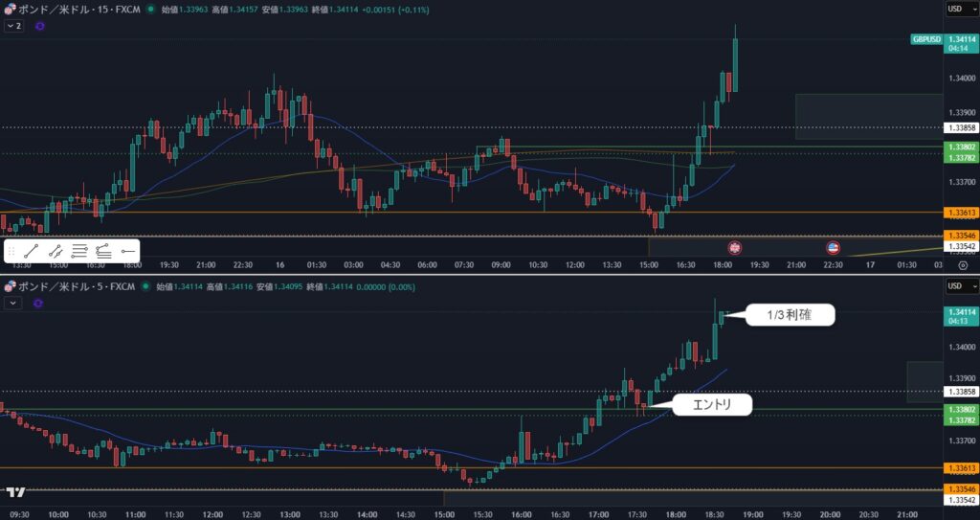Click the drawing toolbar drag handle
Viewport: 980px width, 520px height.
pyautogui.click(x=11, y=252)
